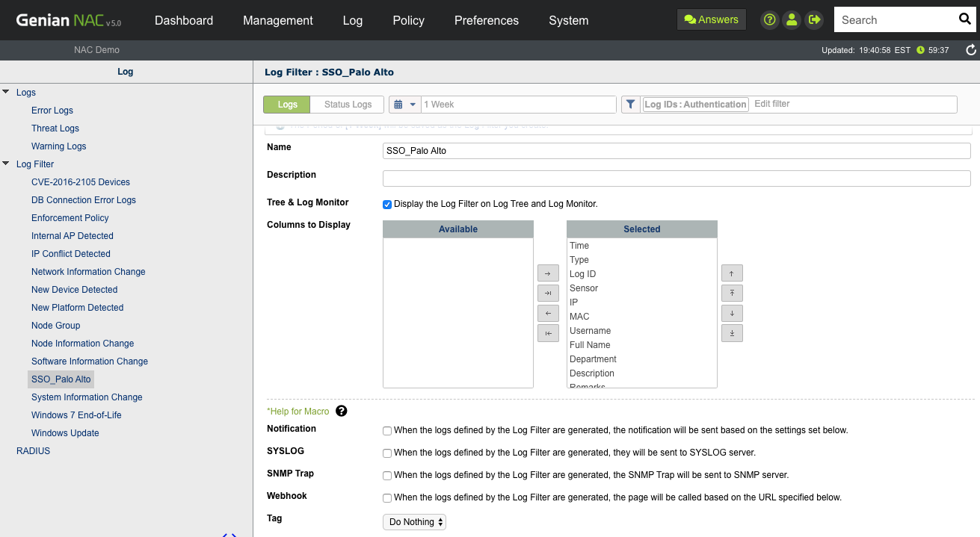Enable the Notification checkbox

387,431
